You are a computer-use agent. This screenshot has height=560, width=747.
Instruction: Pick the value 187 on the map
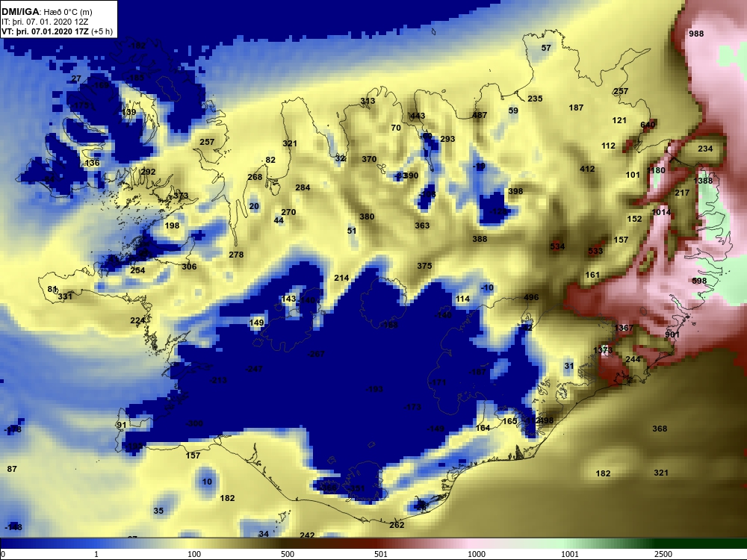tap(576, 108)
